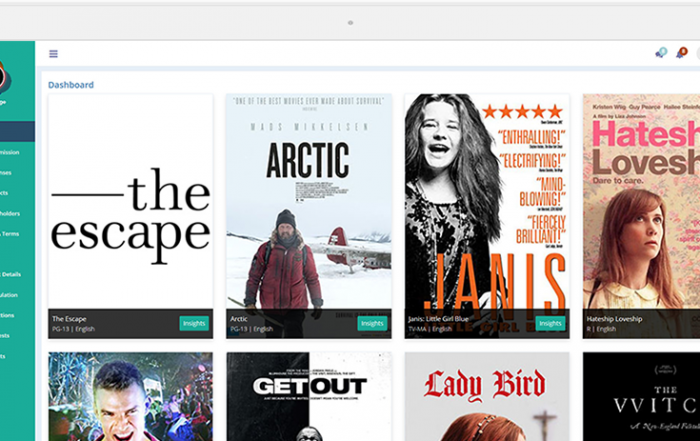
Task: Open the messages icon with teal badge
Action: [x=661, y=53]
